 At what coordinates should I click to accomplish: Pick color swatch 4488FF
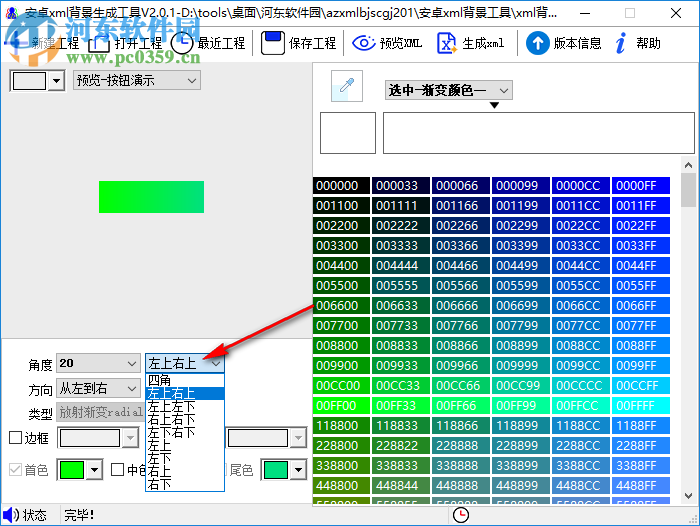coord(641,485)
